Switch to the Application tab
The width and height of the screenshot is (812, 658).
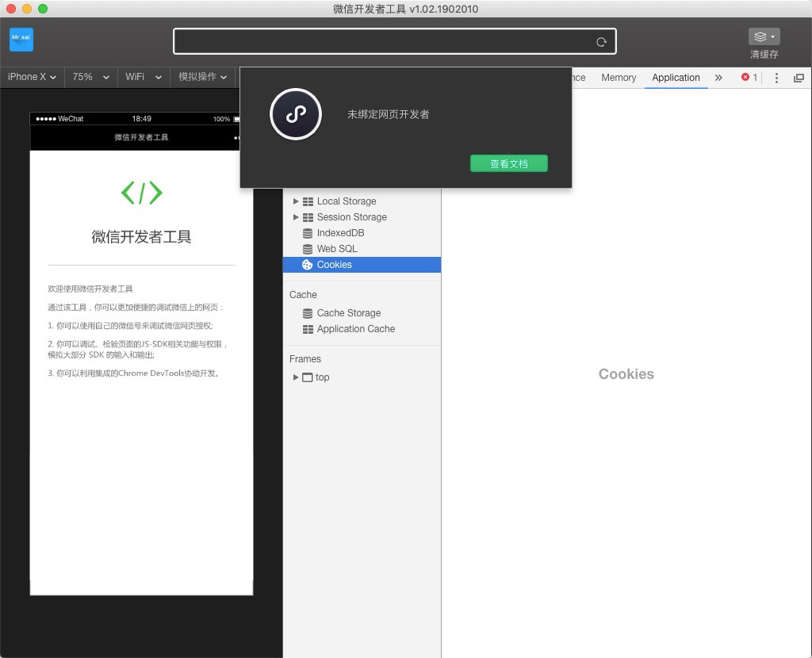676,78
